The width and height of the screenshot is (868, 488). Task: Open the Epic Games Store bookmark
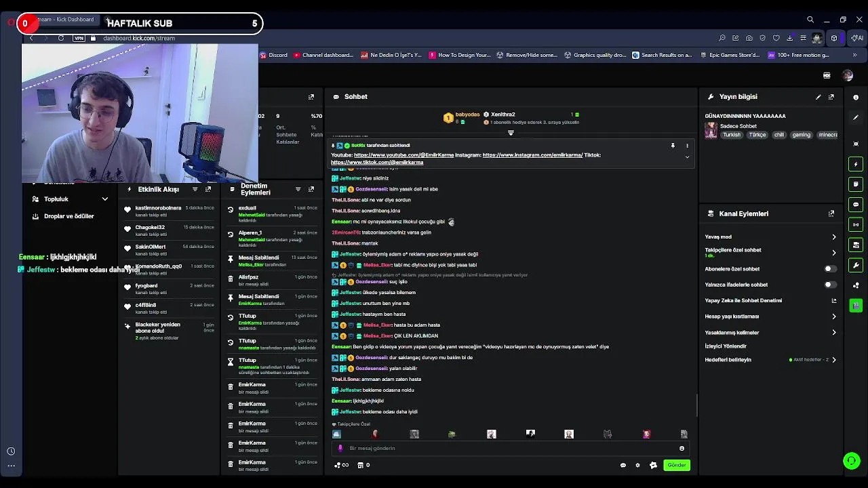(x=730, y=55)
